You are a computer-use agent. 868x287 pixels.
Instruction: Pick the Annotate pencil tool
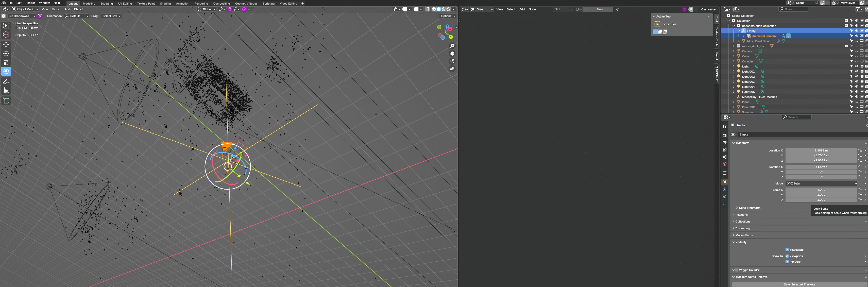[x=6, y=81]
